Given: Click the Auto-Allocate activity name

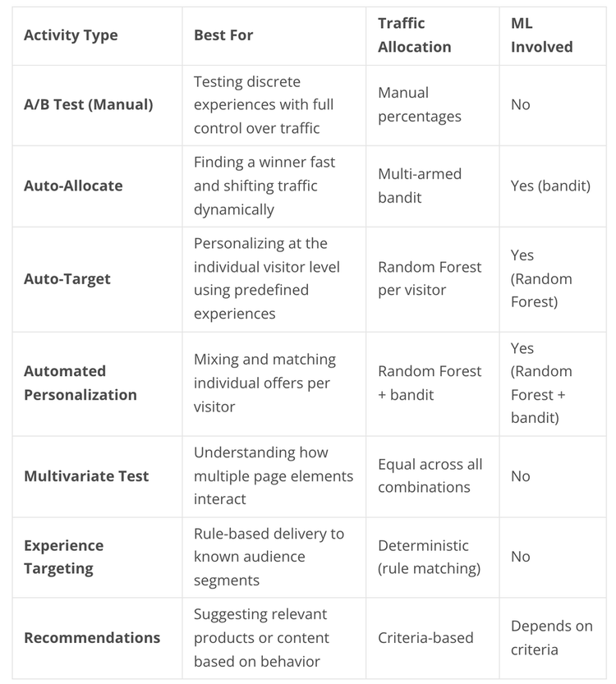Looking at the screenshot, I should click(x=73, y=186).
